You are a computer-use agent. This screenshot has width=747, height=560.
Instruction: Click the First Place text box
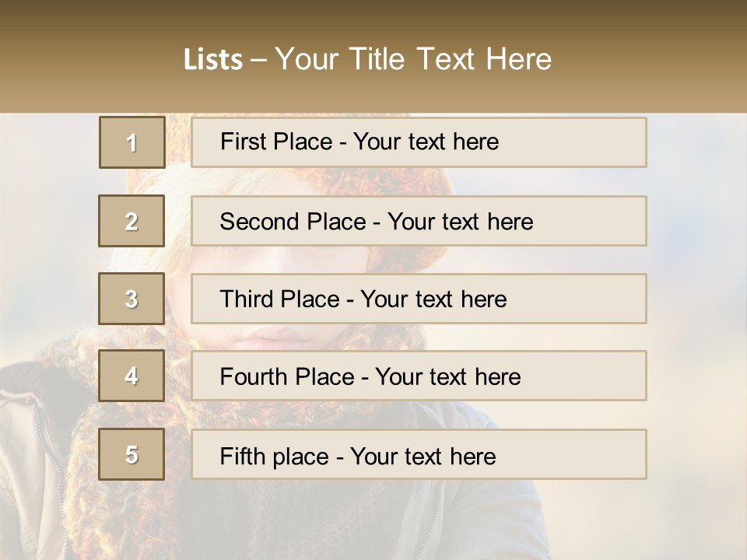[x=419, y=142]
